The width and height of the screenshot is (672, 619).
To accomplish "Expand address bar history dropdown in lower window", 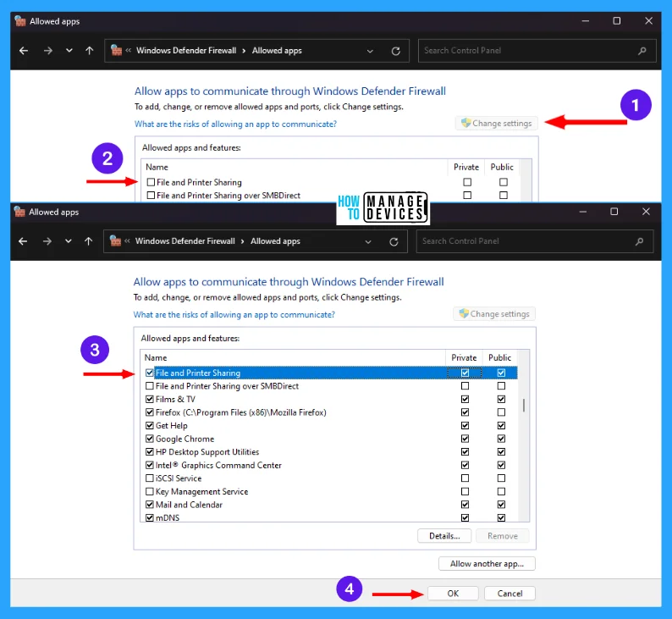I will [369, 241].
